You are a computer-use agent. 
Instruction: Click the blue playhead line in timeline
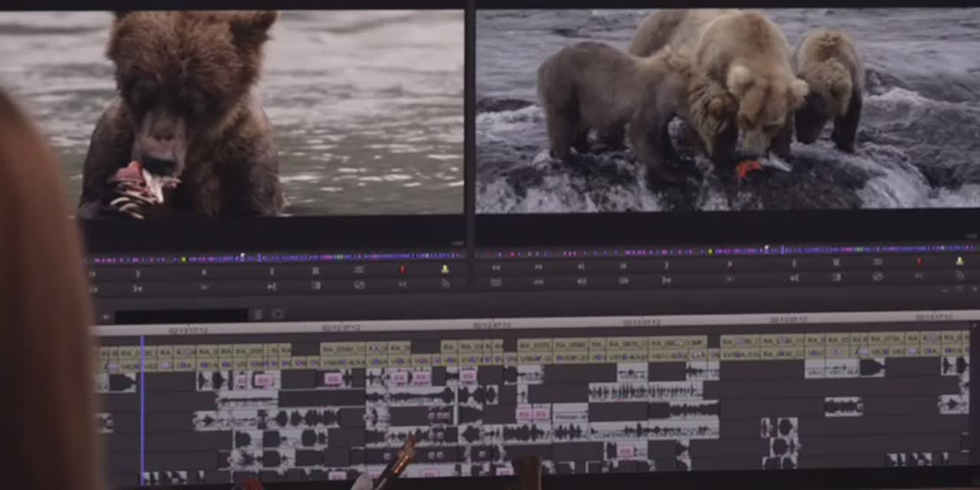pos(142,406)
